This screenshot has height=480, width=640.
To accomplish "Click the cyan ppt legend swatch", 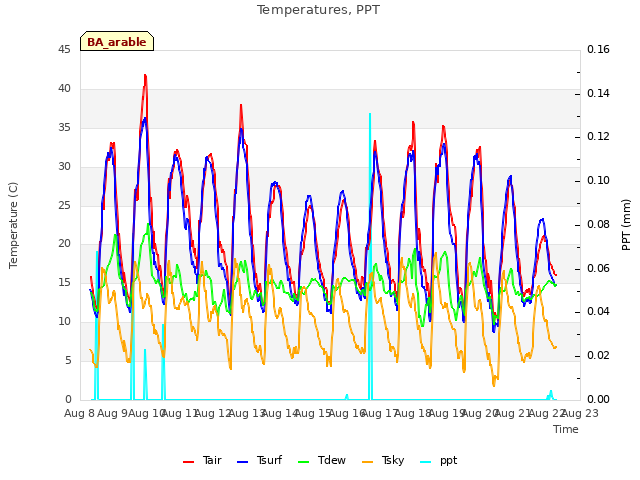I will [426, 462].
